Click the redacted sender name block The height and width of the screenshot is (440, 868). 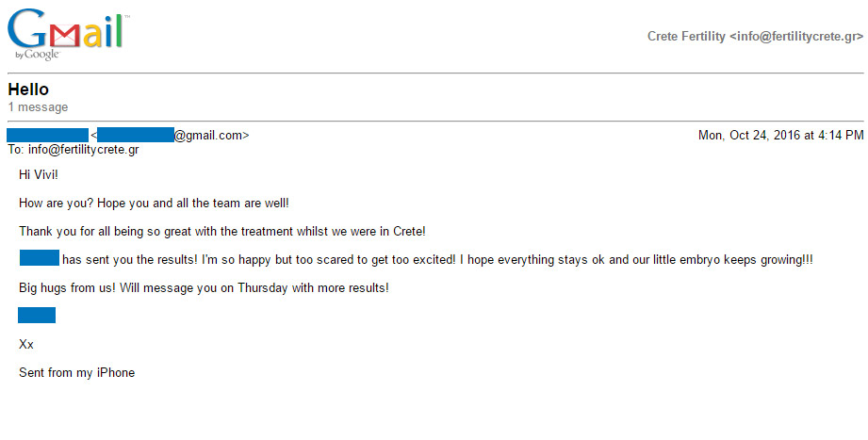coord(48,135)
